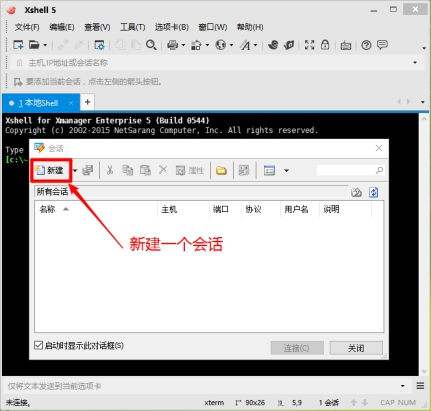This screenshot has width=431, height=411.
Task: Click the 用户名 column header
Action: click(x=300, y=209)
